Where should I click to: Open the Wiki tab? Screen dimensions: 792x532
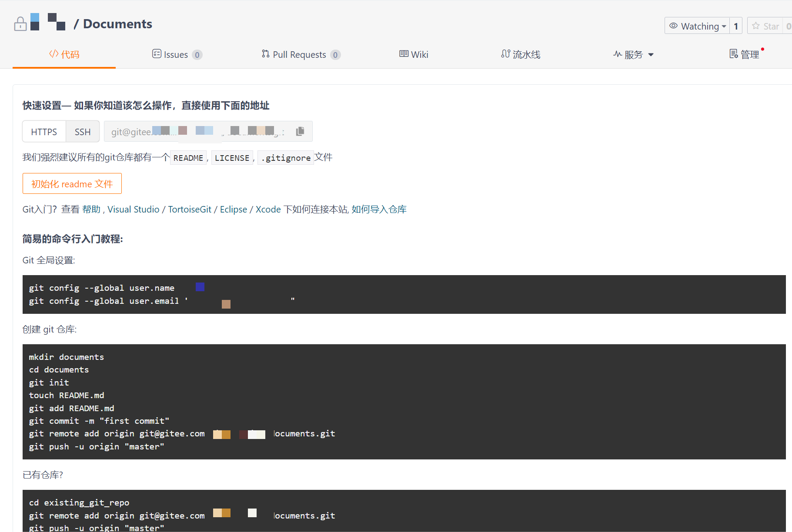point(414,54)
